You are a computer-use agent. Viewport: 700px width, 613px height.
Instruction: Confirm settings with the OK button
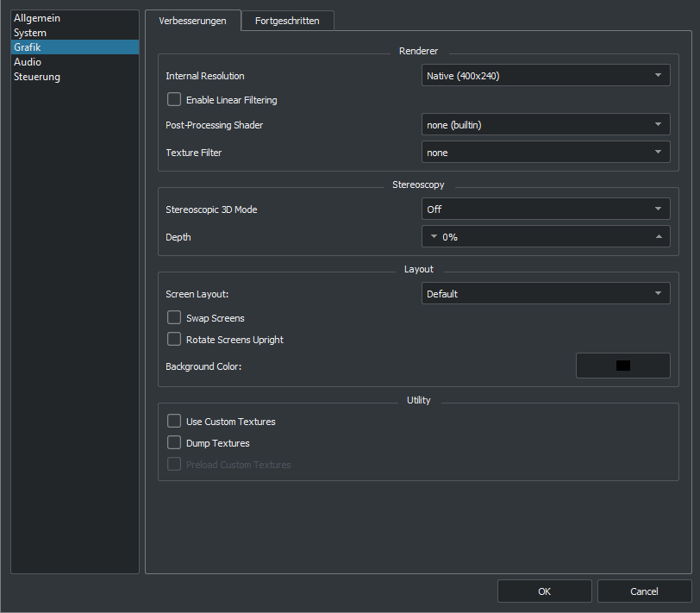click(544, 591)
